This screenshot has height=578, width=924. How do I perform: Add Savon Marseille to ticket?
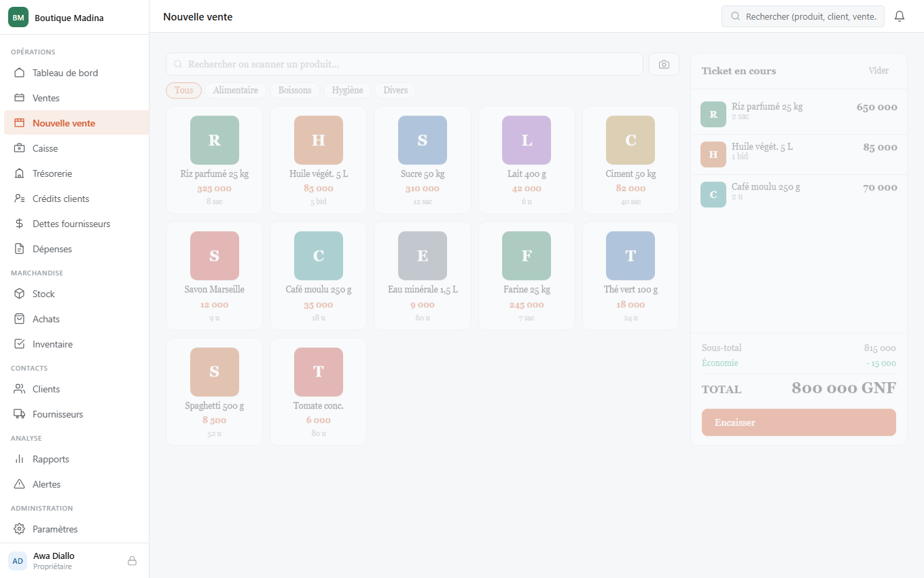pos(215,276)
